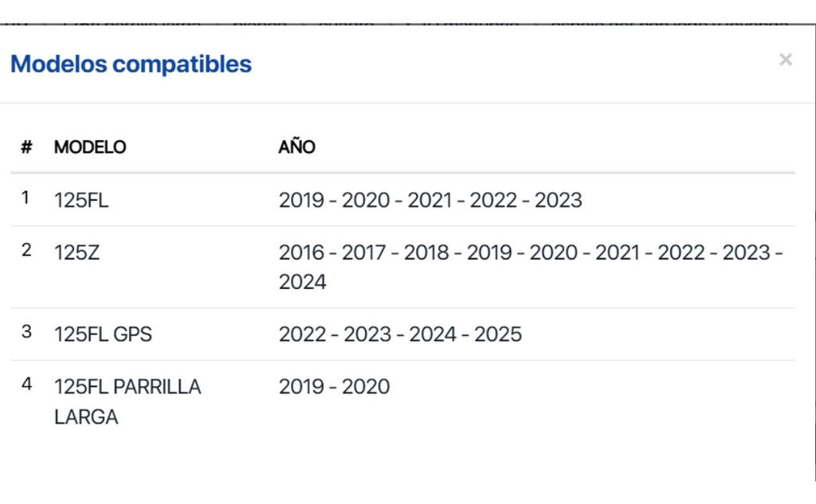This screenshot has height=504, width=816.
Task: Click the wrapped 2024 year under 125Z
Action: point(303,283)
